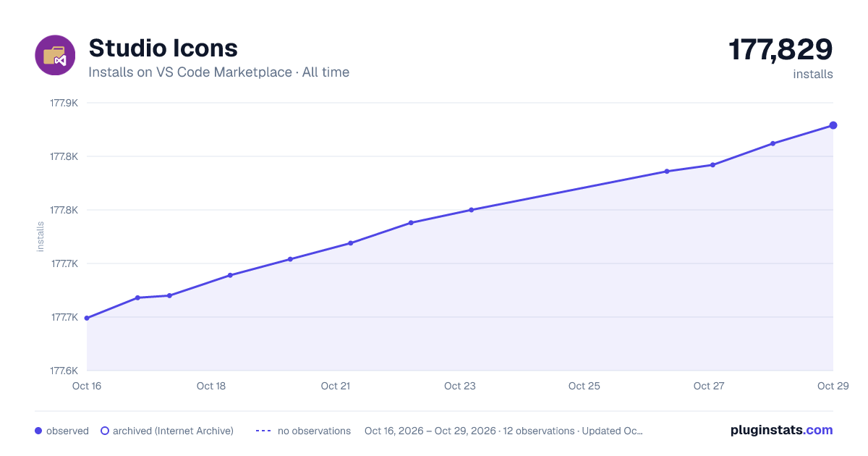The image size is (868, 456).
Task: Click the observed legend filled dot
Action: 38,431
